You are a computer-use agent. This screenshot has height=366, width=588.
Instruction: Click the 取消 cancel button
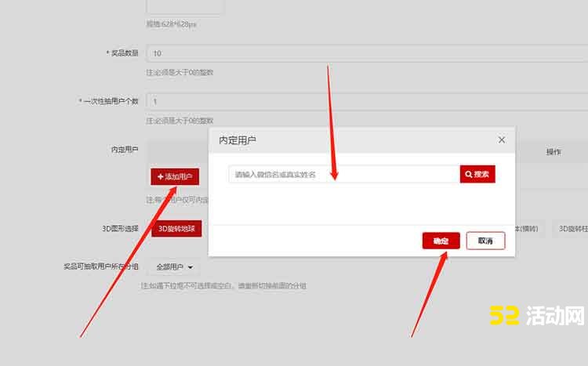[x=485, y=241]
